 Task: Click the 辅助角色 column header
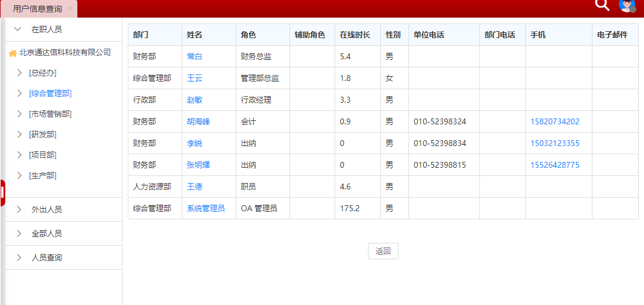click(312, 35)
